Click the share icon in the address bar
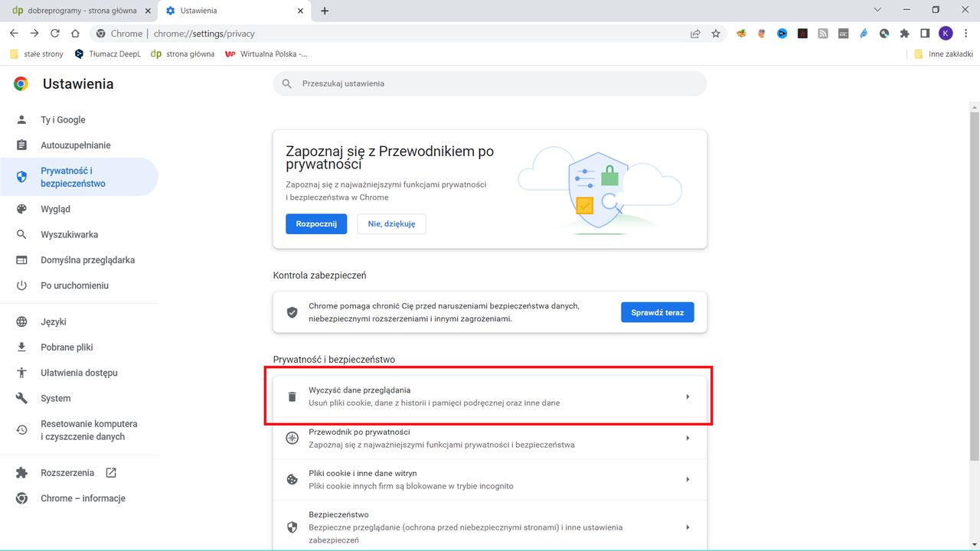 694,33
